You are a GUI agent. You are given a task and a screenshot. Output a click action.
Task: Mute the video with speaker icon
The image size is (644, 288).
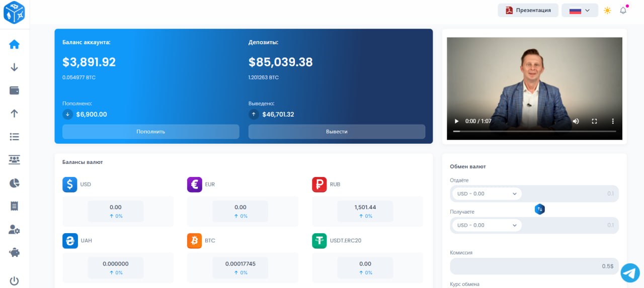[x=576, y=121]
